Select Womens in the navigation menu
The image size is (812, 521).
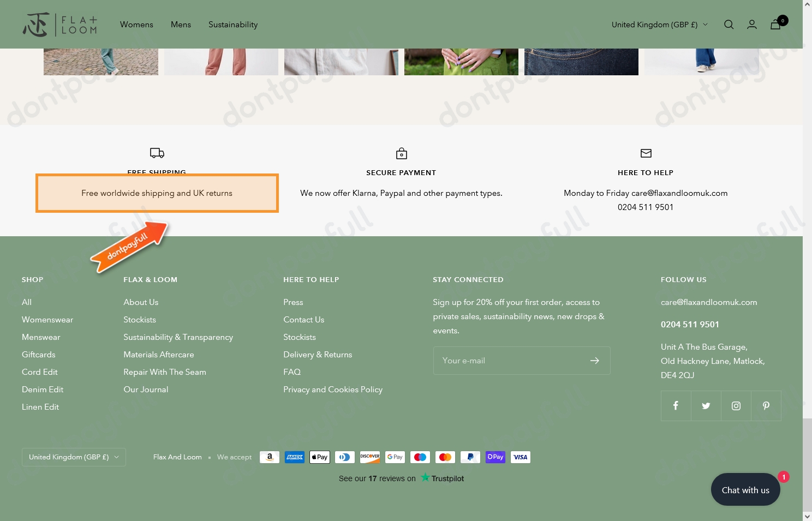(136, 25)
